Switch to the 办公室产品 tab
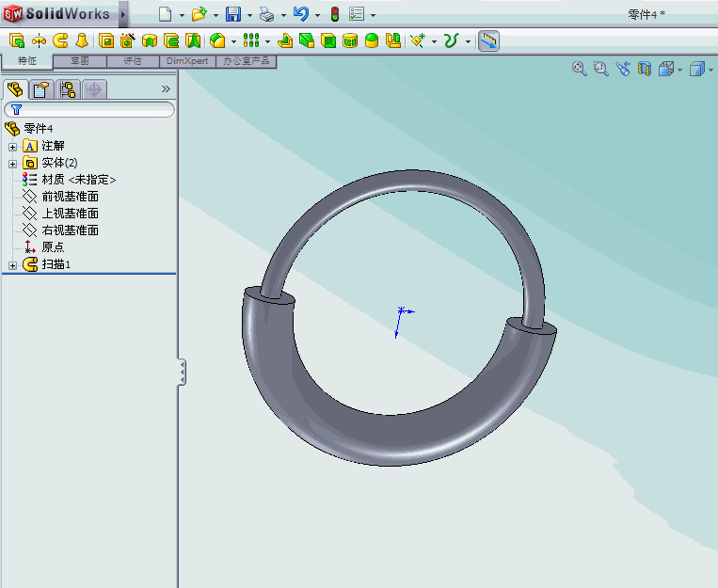Image resolution: width=718 pixels, height=588 pixels. (247, 61)
